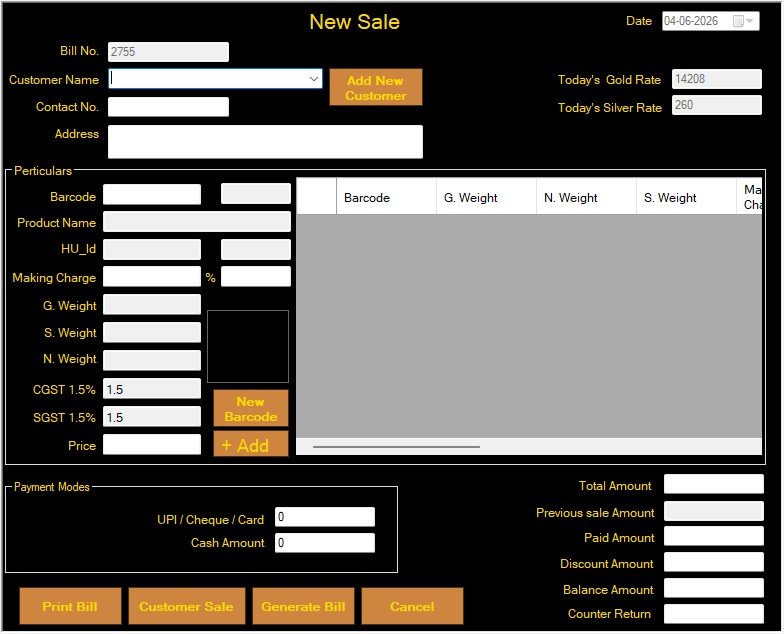
Task: Click the Add New Customer button
Action: coord(376,88)
